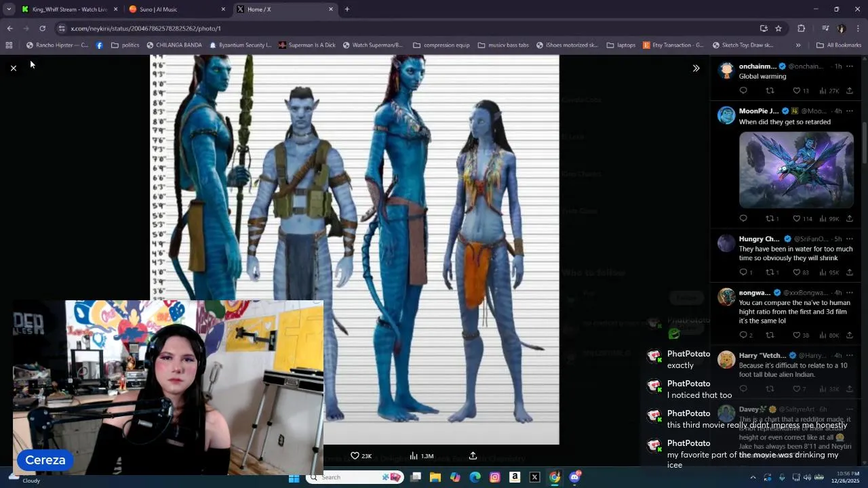The height and width of the screenshot is (488, 868).
Task: Bookmark this page with the star icon
Action: click(778, 28)
